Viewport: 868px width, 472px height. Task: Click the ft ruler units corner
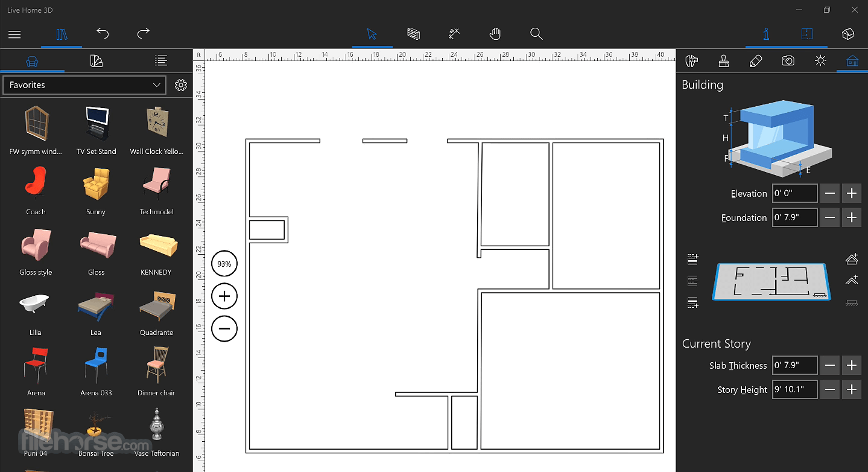(199, 55)
